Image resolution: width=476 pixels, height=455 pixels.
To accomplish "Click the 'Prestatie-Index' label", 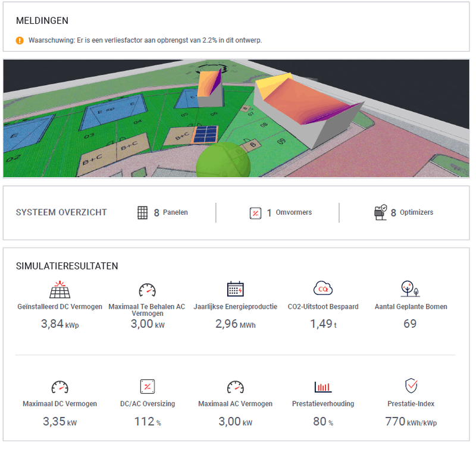I will 411,404.
